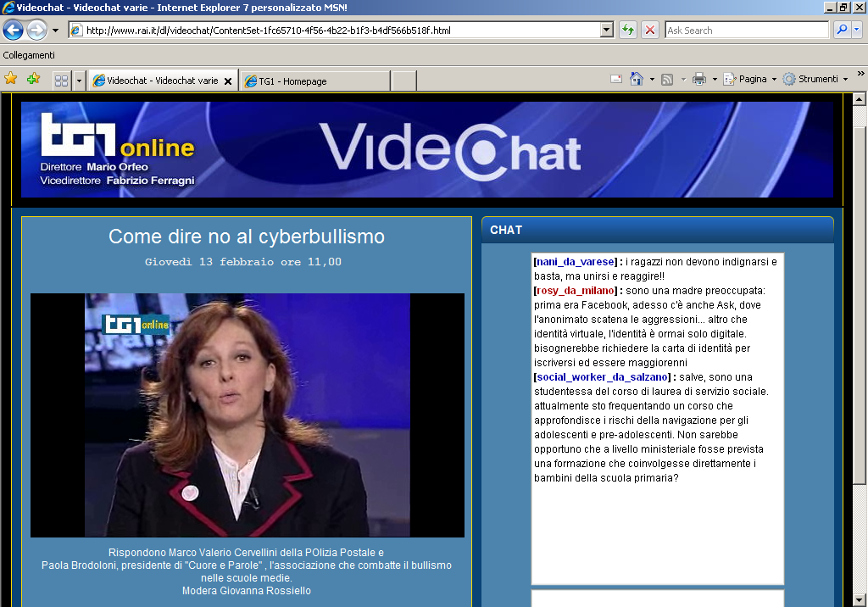The width and height of the screenshot is (868, 607).
Task: Click the toolbar overflow chevron
Action: pos(861,73)
